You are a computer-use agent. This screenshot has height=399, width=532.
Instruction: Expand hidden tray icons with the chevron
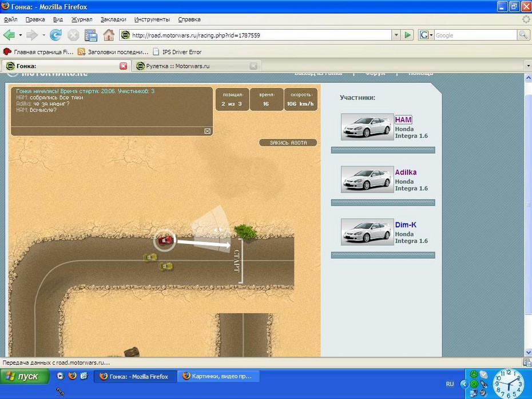pyautogui.click(x=464, y=384)
